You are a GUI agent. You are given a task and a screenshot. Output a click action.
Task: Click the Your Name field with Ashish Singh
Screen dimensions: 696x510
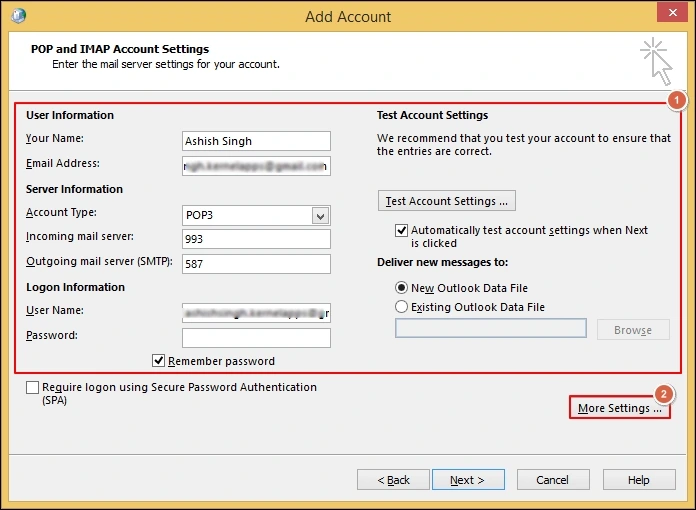(256, 141)
